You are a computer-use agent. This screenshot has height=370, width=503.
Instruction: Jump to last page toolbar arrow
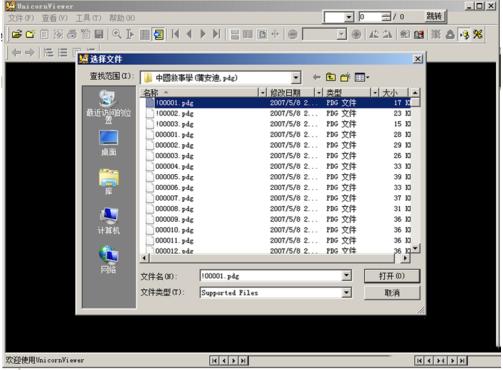[216, 34]
